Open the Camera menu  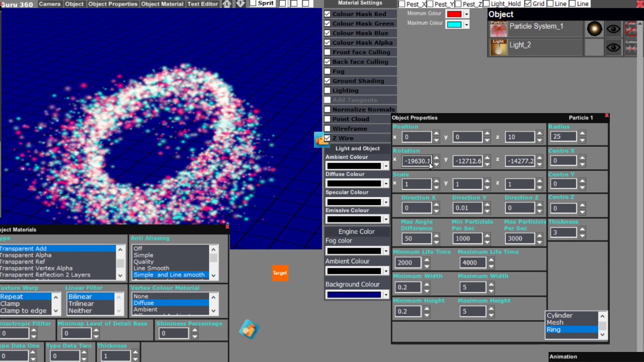[x=50, y=4]
